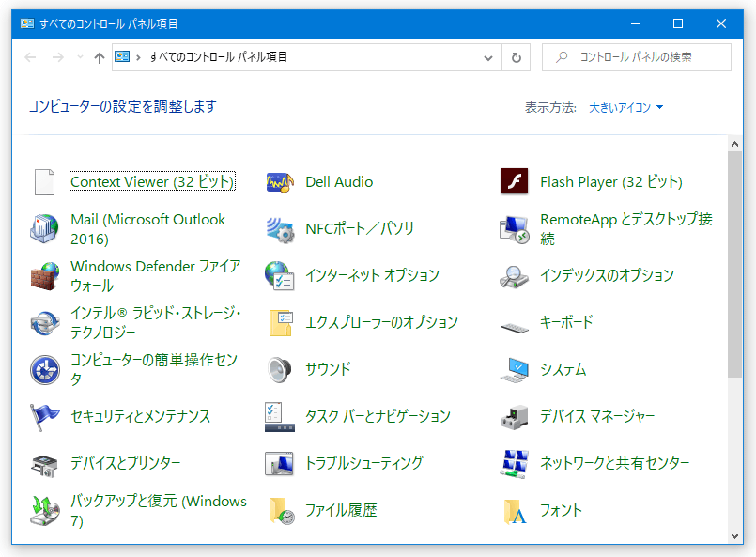Open the Dell Audio waveform icon
The image size is (756, 557).
click(x=280, y=182)
